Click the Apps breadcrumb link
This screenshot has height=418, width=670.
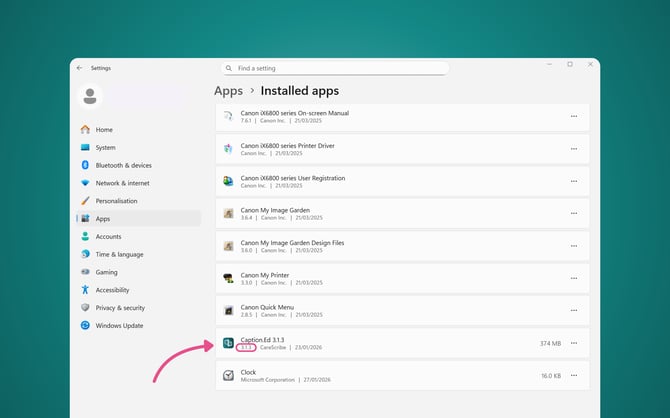point(228,91)
